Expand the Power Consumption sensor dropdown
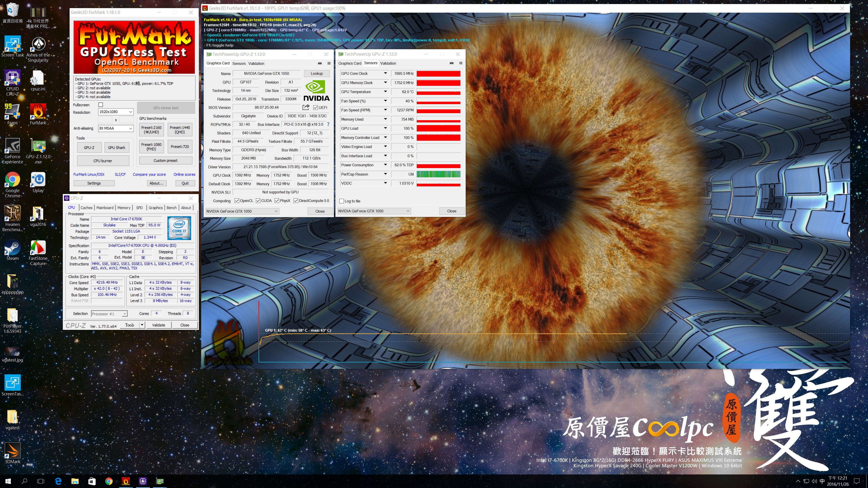 click(385, 165)
